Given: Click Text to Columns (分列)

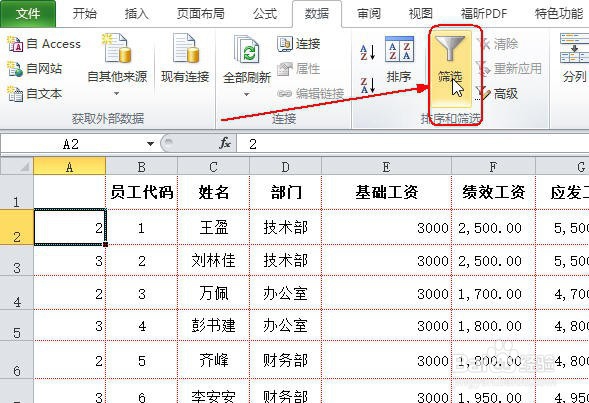Looking at the screenshot, I should pyautogui.click(x=574, y=59).
